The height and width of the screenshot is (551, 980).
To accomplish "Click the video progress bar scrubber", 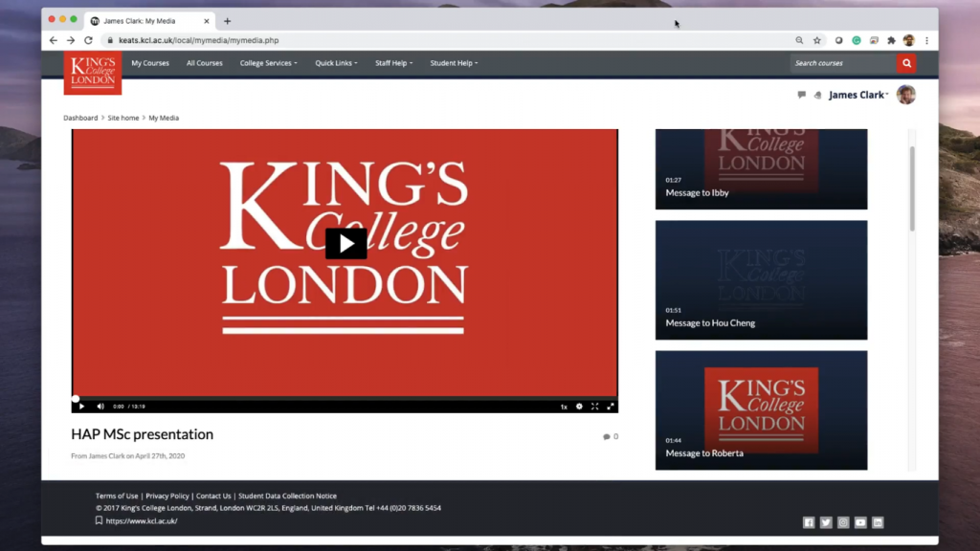I will 76,399.
